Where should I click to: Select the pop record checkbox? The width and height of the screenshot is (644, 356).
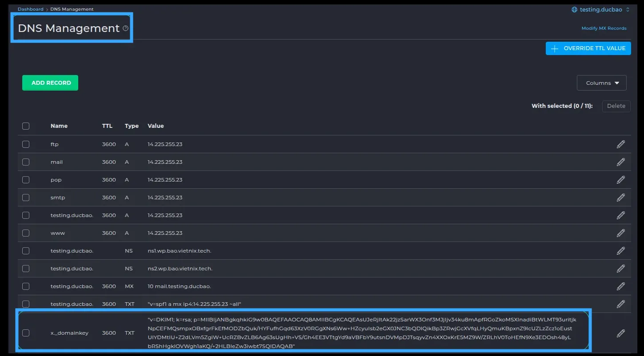[x=26, y=180]
